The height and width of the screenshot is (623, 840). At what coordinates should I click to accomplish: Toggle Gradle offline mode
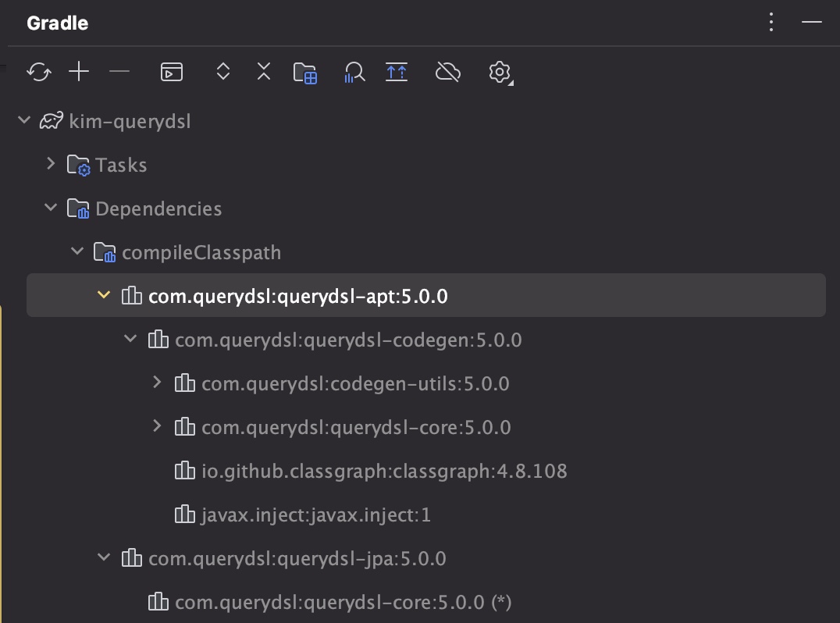tap(448, 72)
